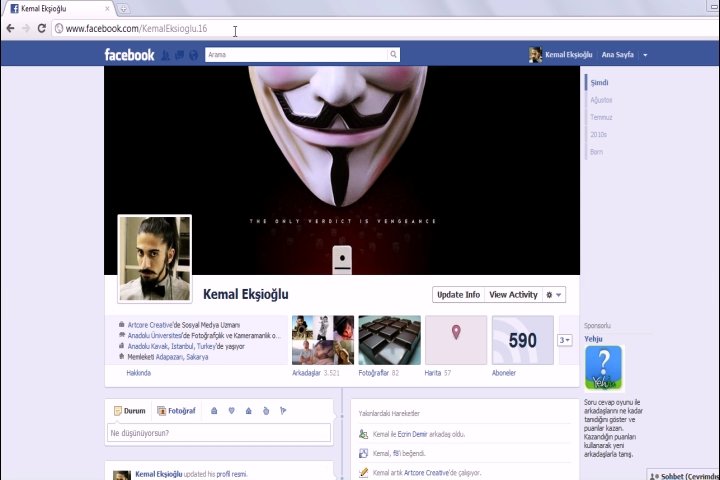Open Adapazarı, Sakarya hometown link
The width and height of the screenshot is (720, 480).
click(182, 357)
